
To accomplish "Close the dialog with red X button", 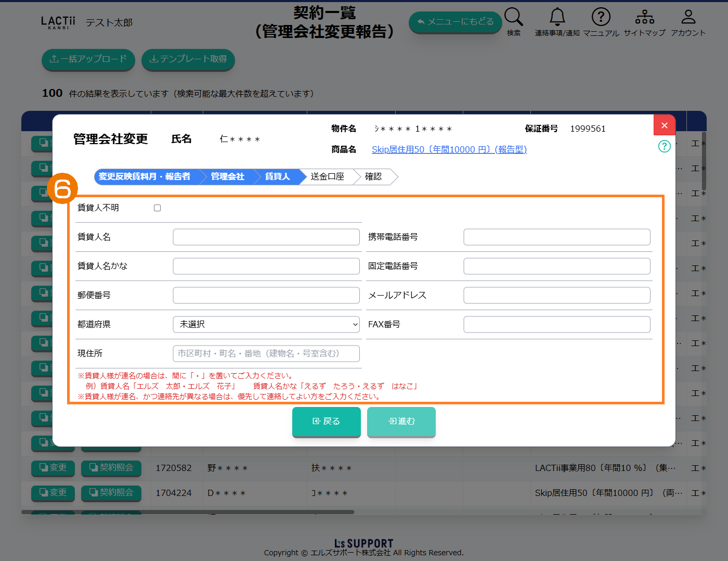I will coord(664,125).
